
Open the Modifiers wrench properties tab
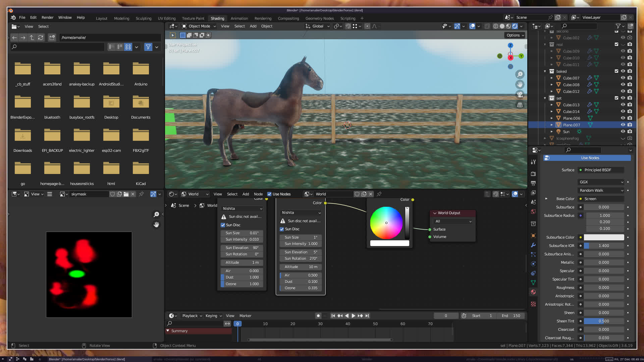533,245
